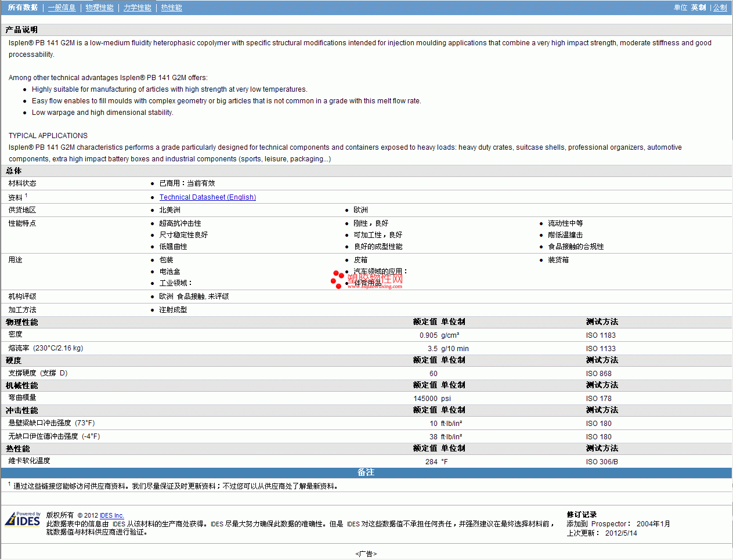Select the Vicat temperature value 284
This screenshot has width=733, height=560.
[431, 462]
